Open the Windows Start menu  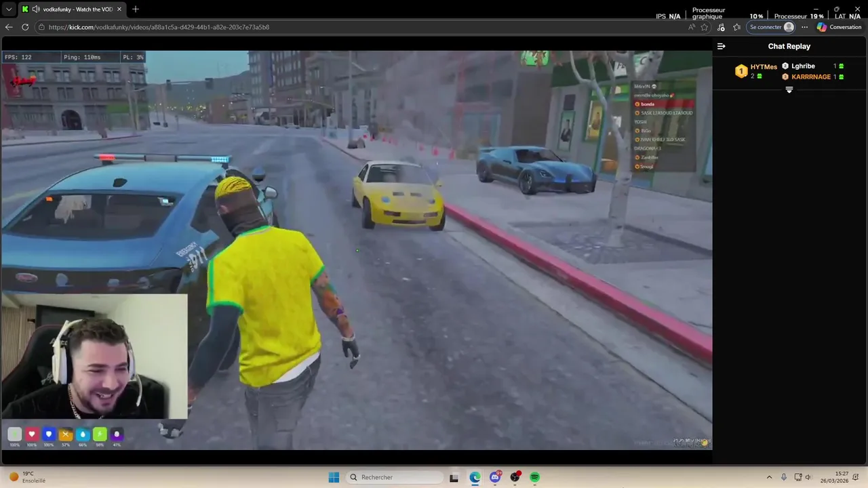[x=334, y=477]
